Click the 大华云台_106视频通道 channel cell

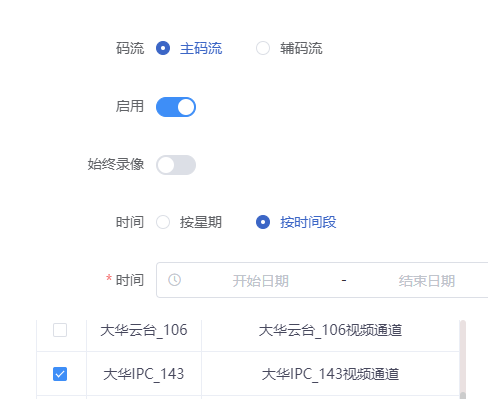[x=330, y=330]
